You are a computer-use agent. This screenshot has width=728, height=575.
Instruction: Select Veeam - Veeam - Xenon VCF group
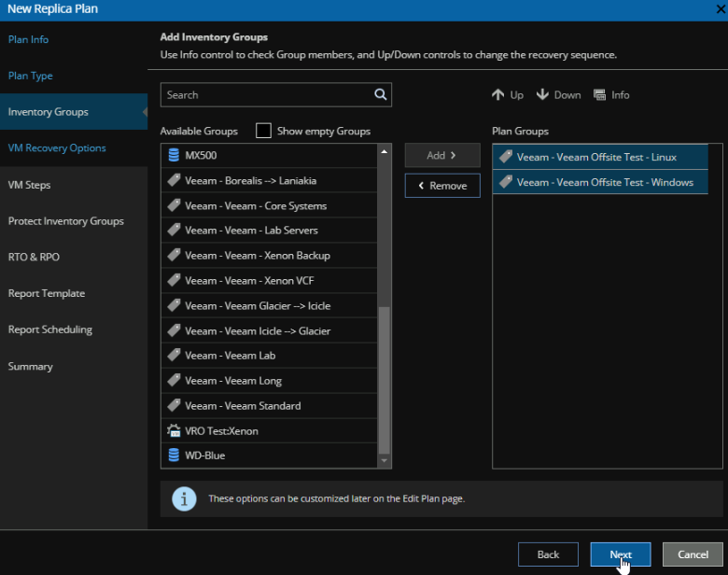(x=270, y=280)
